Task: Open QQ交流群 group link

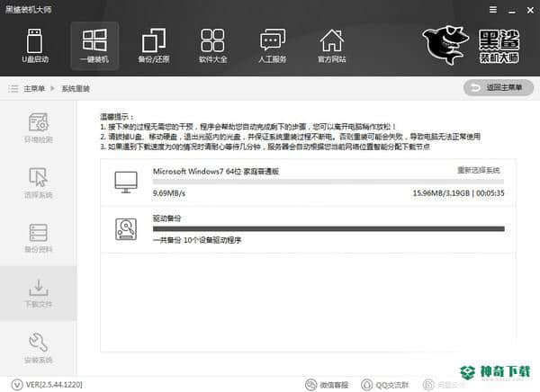Action: pyautogui.click(x=384, y=385)
